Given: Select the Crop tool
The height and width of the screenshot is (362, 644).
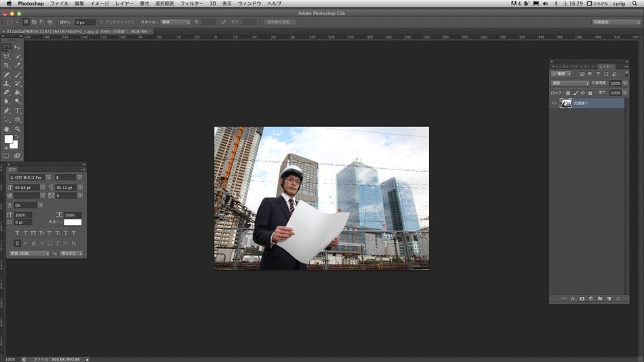Looking at the screenshot, I should tap(7, 65).
